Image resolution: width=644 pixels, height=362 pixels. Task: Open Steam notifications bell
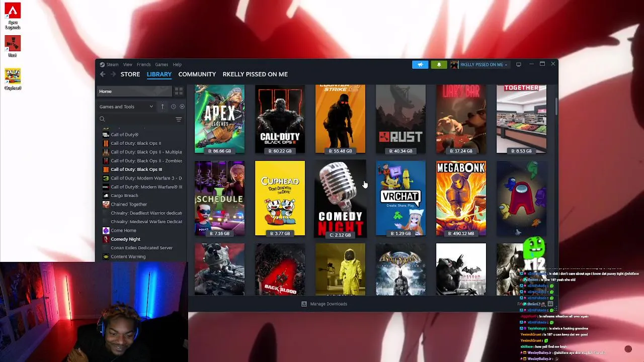pyautogui.click(x=439, y=64)
